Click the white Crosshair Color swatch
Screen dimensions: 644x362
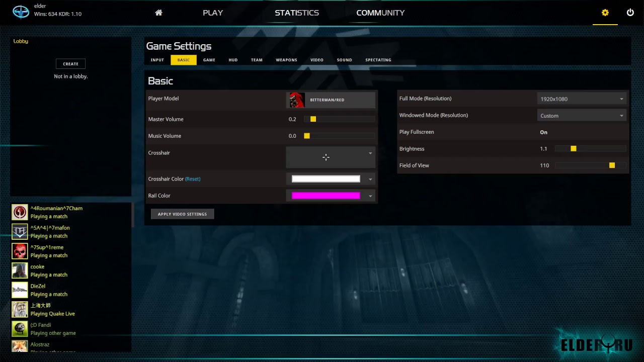coord(326,179)
